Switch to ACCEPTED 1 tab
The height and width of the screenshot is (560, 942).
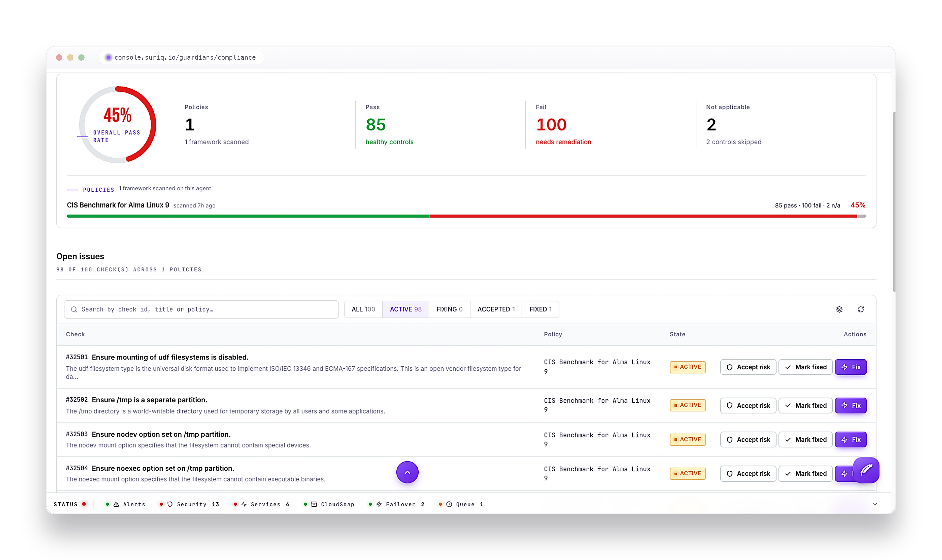[x=496, y=309]
